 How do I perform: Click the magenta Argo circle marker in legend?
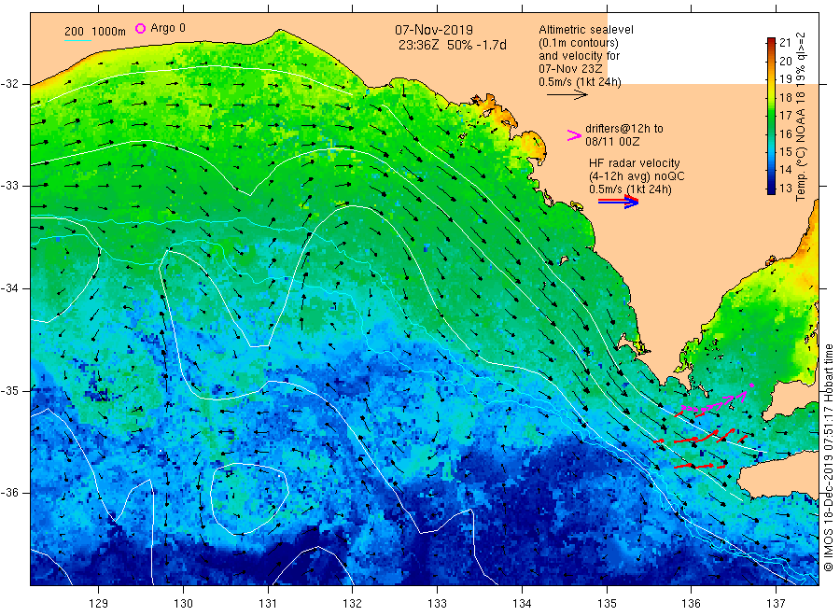140,28
